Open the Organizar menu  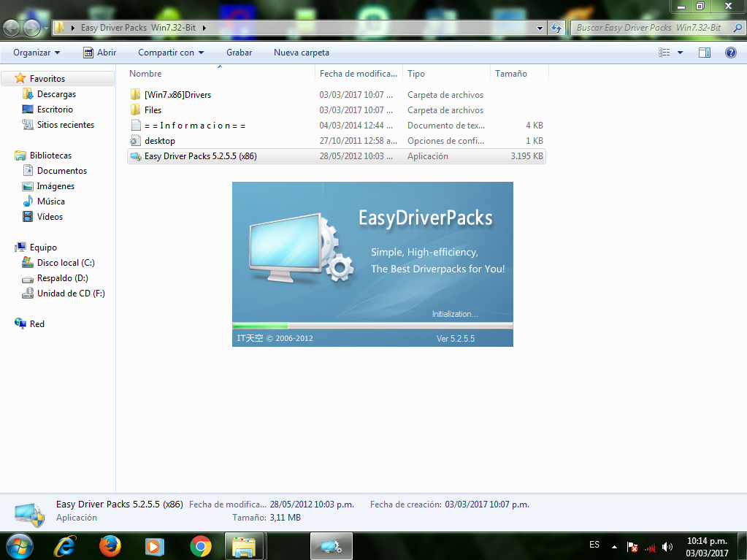click(37, 53)
